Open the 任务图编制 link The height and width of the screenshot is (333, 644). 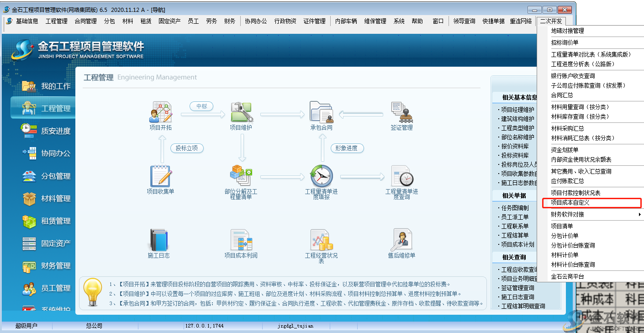[x=515, y=208]
